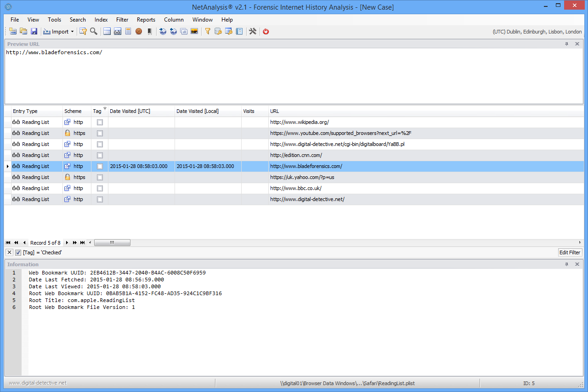Click the globe with back arrow icon
588x392 pixels.
173,31
